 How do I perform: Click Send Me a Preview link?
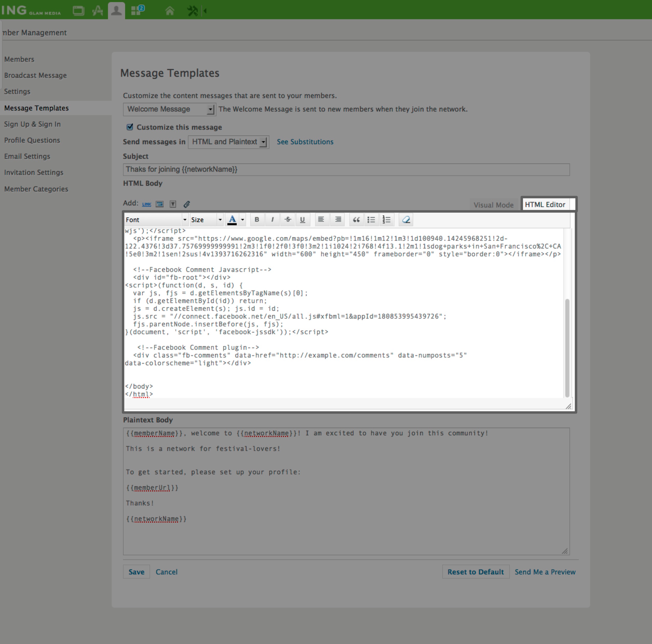coord(545,572)
